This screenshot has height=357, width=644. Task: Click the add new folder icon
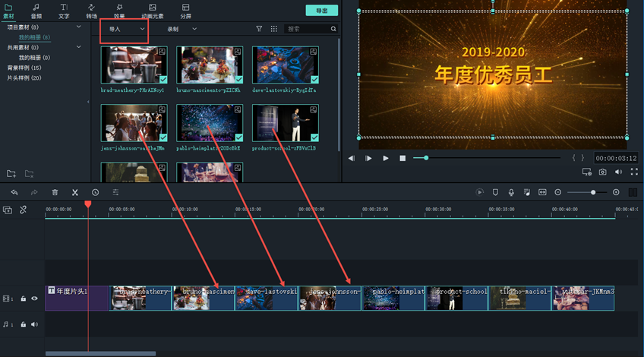point(11,174)
